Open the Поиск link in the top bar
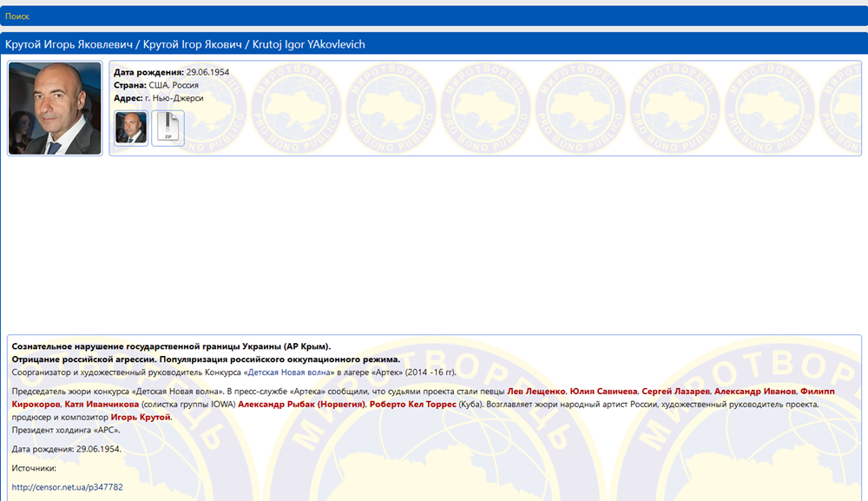The image size is (868, 501). pyautogui.click(x=17, y=16)
